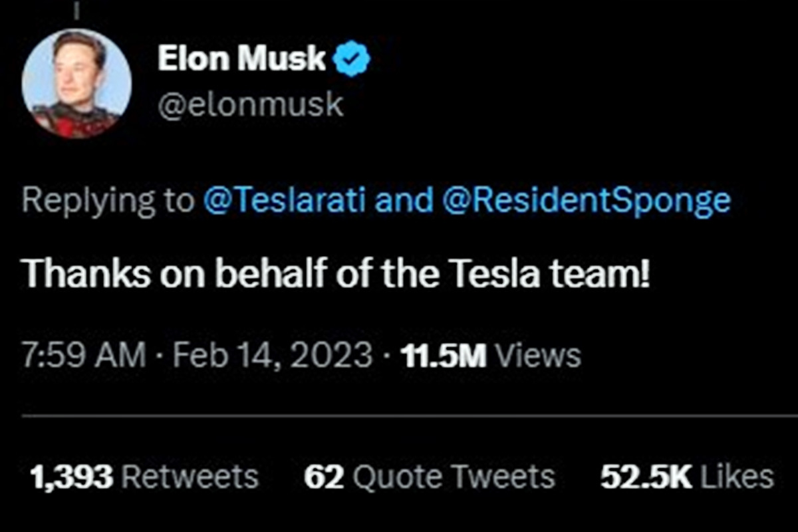This screenshot has height=532, width=798.
Task: Click the 52.5K like count number
Action: tap(645, 477)
